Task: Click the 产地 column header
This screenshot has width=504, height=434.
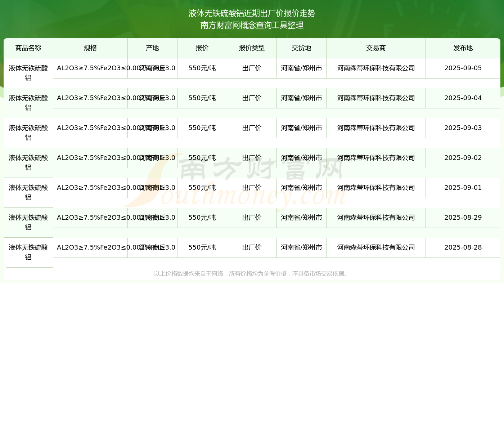Action: click(152, 48)
